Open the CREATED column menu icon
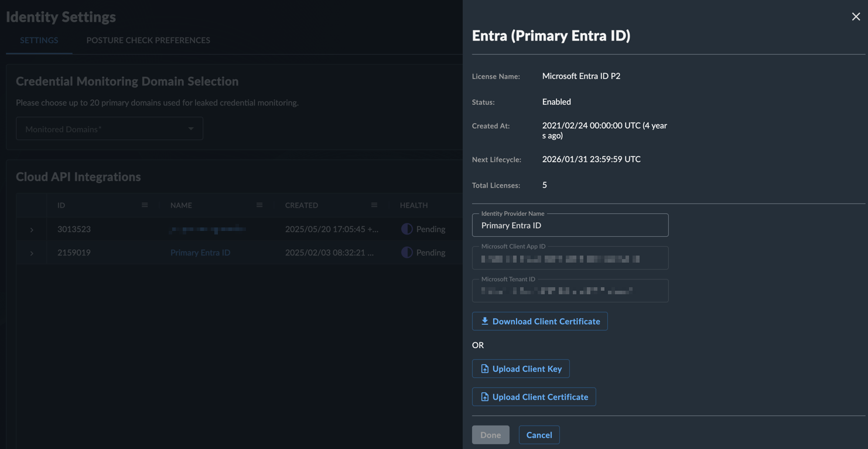Screen dimensions: 868x449 click(x=374, y=205)
